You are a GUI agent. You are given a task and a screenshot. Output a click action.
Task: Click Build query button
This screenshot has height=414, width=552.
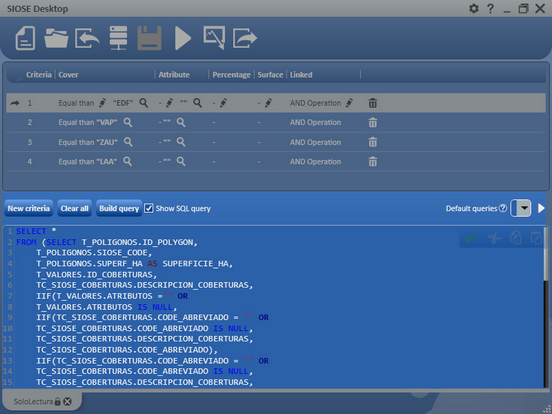pyautogui.click(x=119, y=208)
